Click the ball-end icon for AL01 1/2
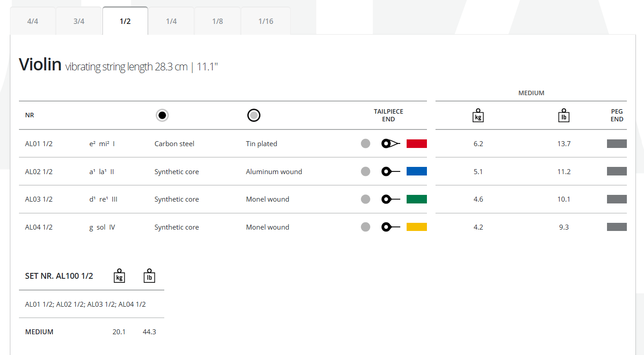The width and height of the screenshot is (644, 355). coord(391,144)
